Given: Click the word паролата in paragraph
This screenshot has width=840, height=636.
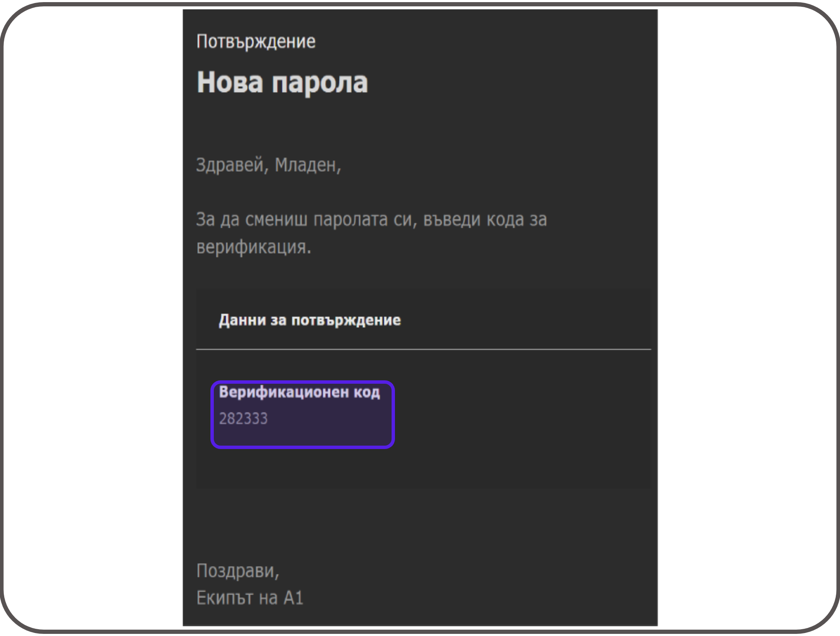Looking at the screenshot, I should click(x=350, y=220).
